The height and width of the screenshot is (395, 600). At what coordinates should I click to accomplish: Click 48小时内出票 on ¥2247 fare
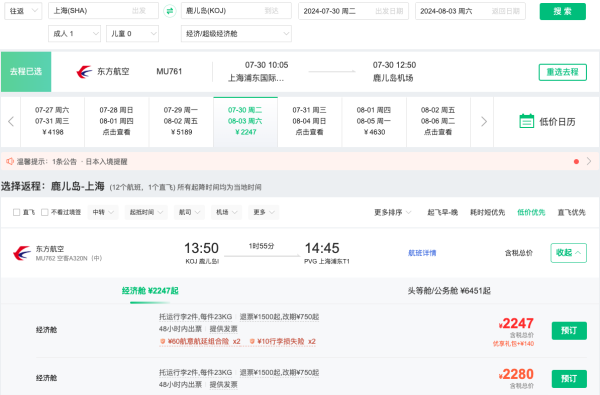point(180,329)
